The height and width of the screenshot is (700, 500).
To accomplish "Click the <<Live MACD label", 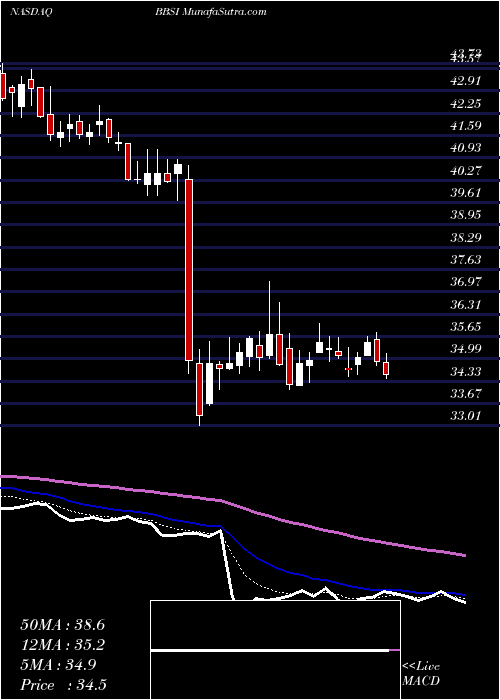I will pos(421,674).
